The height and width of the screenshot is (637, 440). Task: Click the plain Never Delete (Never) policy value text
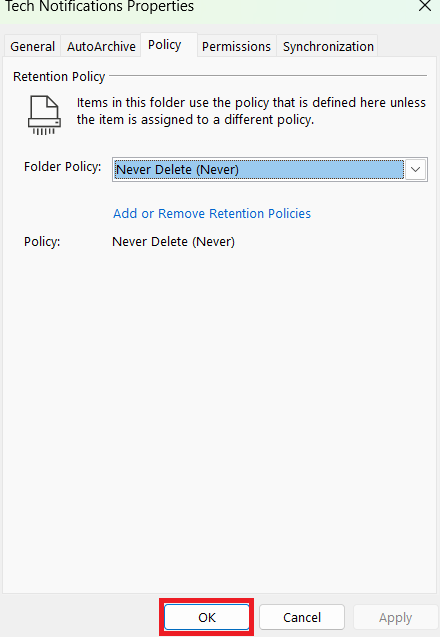(x=173, y=242)
